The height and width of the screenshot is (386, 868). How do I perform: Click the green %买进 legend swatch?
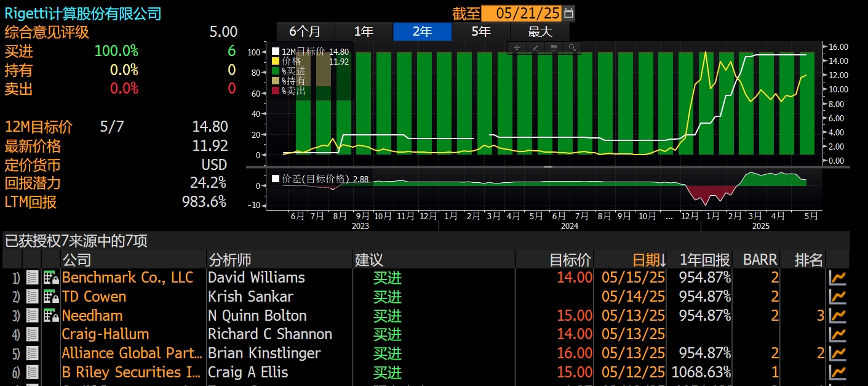click(x=276, y=71)
